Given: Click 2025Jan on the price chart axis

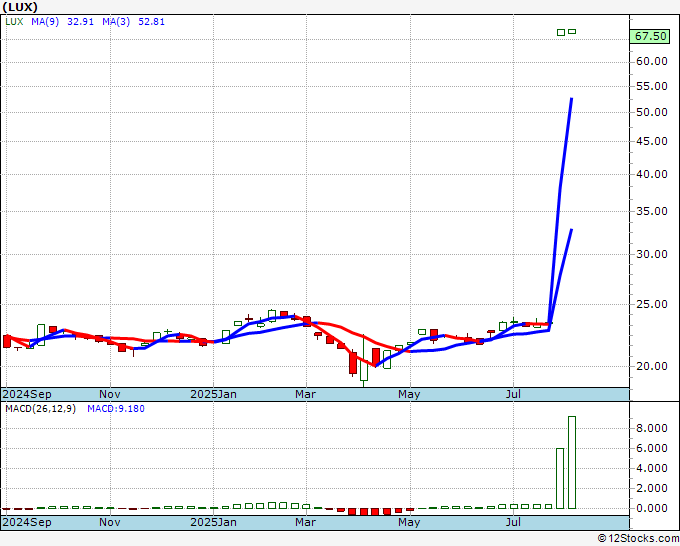Looking at the screenshot, I should [214, 394].
